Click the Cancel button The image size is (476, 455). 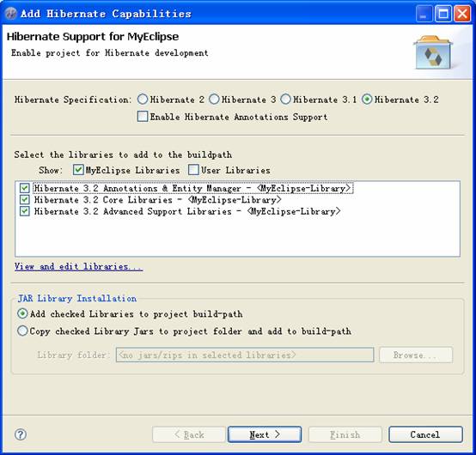click(x=425, y=434)
